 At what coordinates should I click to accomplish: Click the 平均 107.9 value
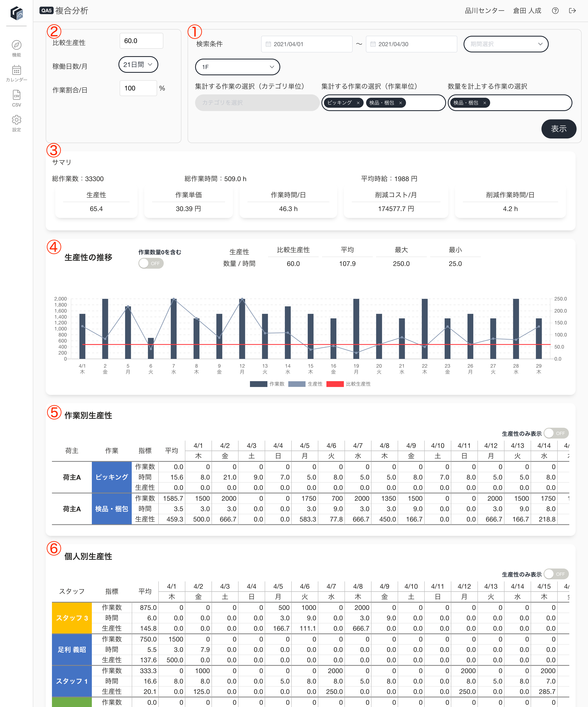(x=347, y=264)
